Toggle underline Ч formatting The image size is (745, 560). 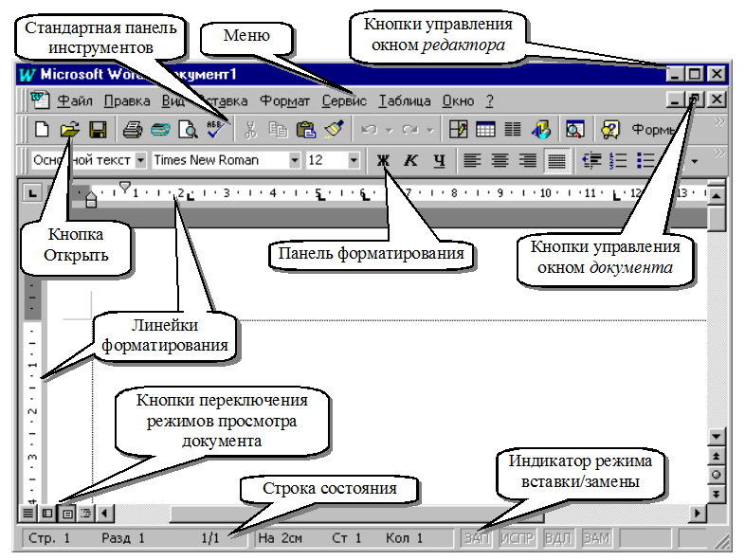click(x=440, y=160)
